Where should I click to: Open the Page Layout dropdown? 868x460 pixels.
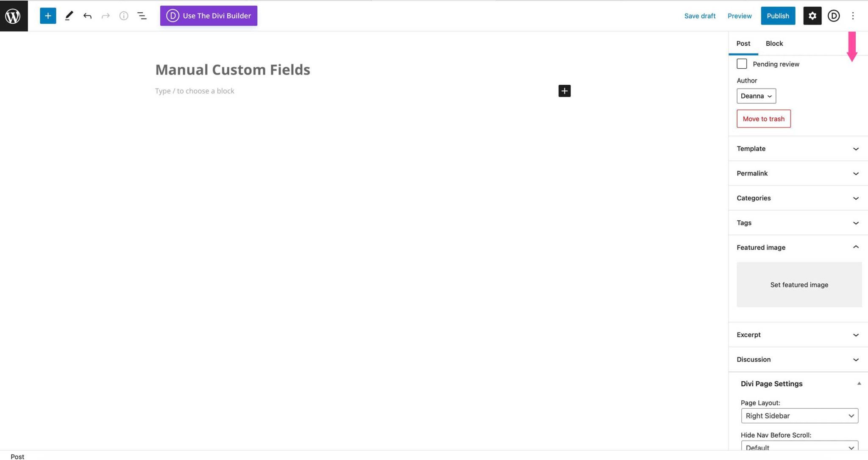point(799,416)
